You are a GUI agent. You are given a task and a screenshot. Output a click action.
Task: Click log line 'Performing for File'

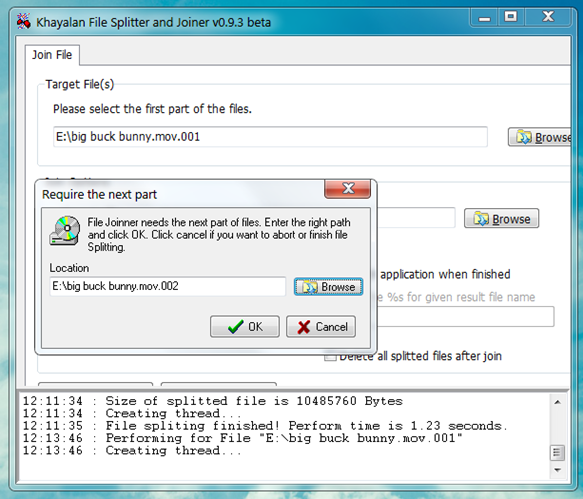tap(242, 438)
